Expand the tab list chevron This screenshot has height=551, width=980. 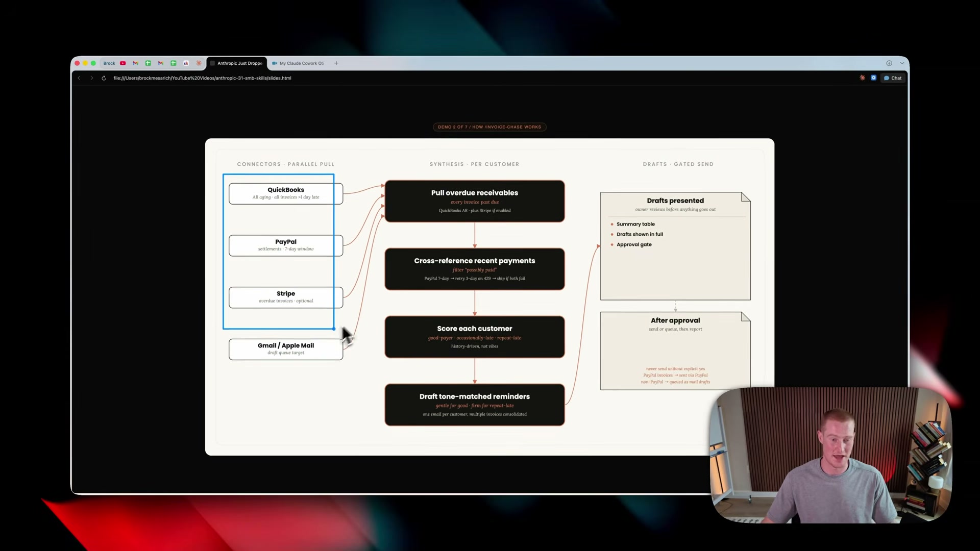[902, 63]
